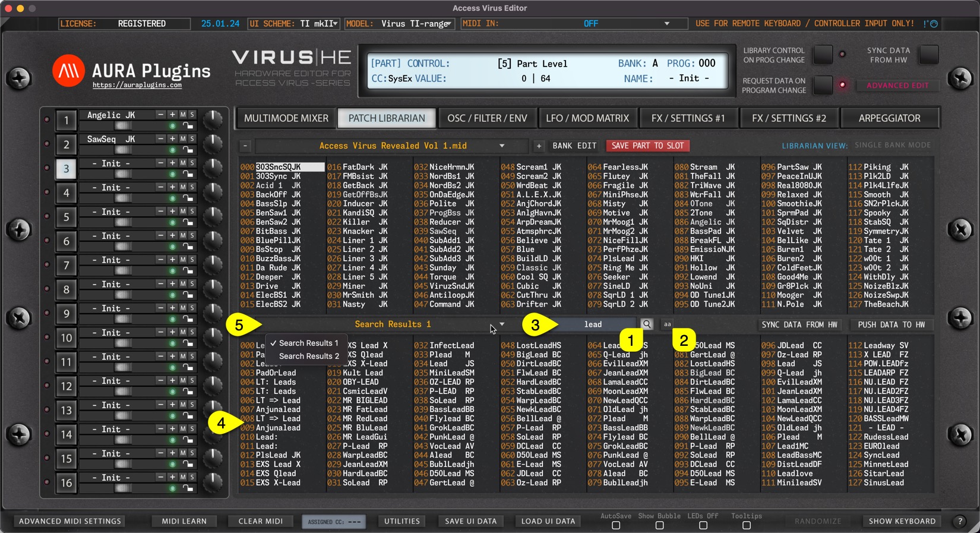980x533 pixels.
Task: Click the part 1 volume knob
Action: pyautogui.click(x=212, y=119)
